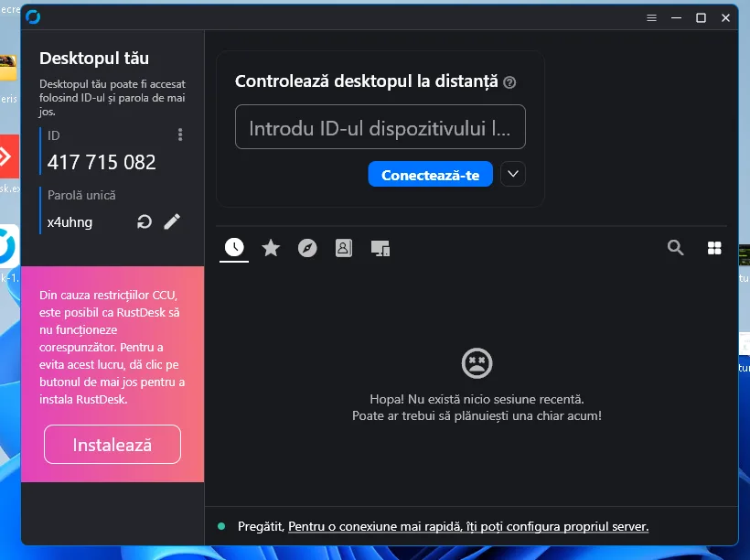Click "Hopa! Nu există nicio sesiune recentă." text
Image resolution: width=750 pixels, height=560 pixels.
(x=477, y=399)
